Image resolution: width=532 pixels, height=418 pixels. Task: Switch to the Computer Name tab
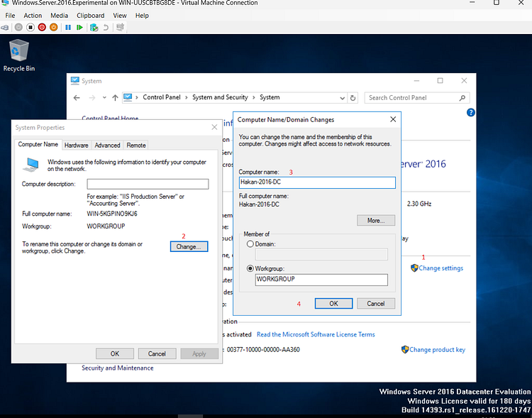point(38,144)
